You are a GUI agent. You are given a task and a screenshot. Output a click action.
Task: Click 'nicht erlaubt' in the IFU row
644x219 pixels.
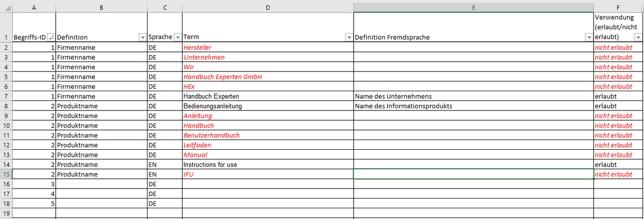click(613, 174)
